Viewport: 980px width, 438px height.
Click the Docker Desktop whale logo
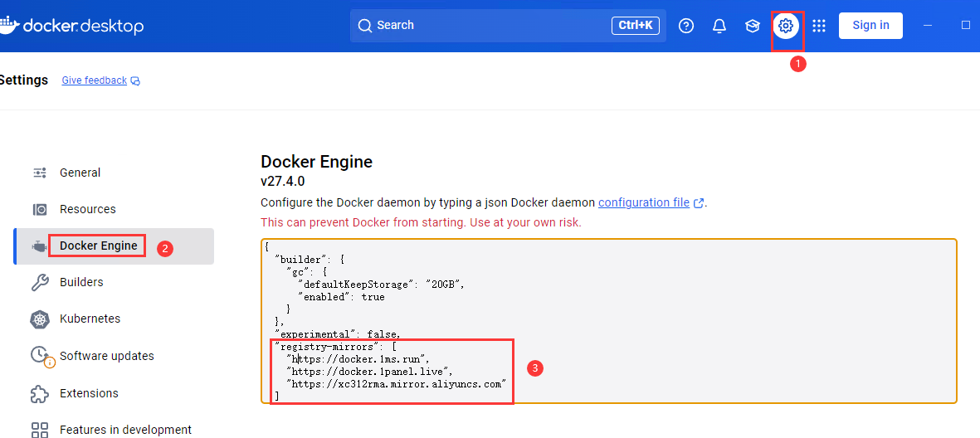point(9,26)
